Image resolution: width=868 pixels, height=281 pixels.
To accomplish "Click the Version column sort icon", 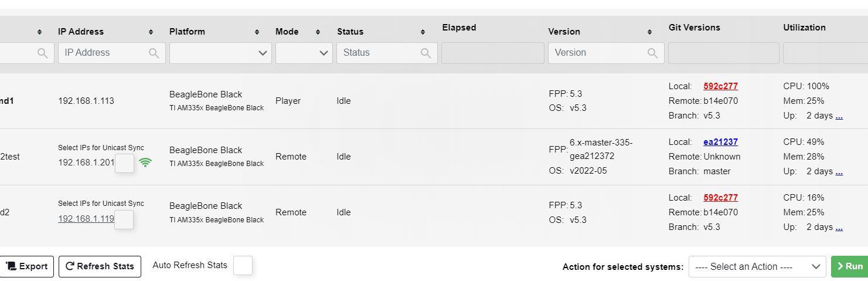I will [649, 32].
